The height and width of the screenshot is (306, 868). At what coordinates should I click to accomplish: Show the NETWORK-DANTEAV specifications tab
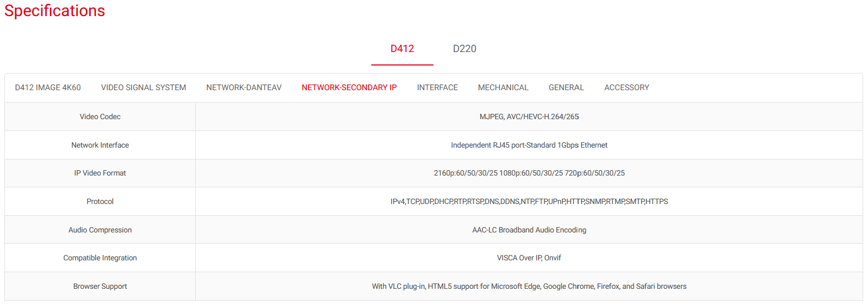tap(244, 88)
